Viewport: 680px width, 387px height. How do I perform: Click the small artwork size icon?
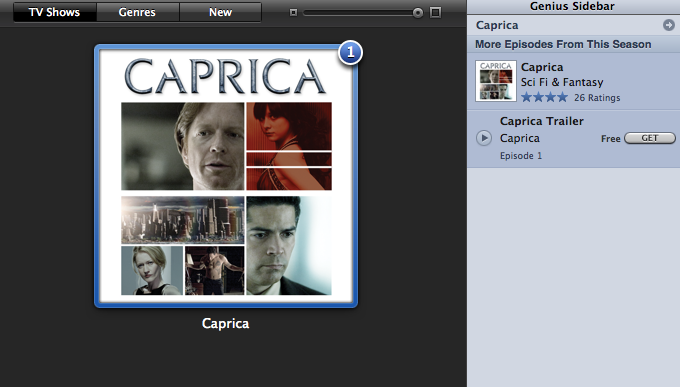click(294, 13)
